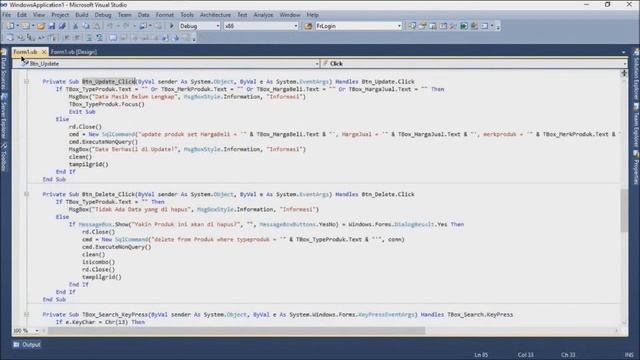Viewport: 640px width, 360px height.
Task: Open Solution Explorer from the toolbar icon
Action: tap(412, 26)
